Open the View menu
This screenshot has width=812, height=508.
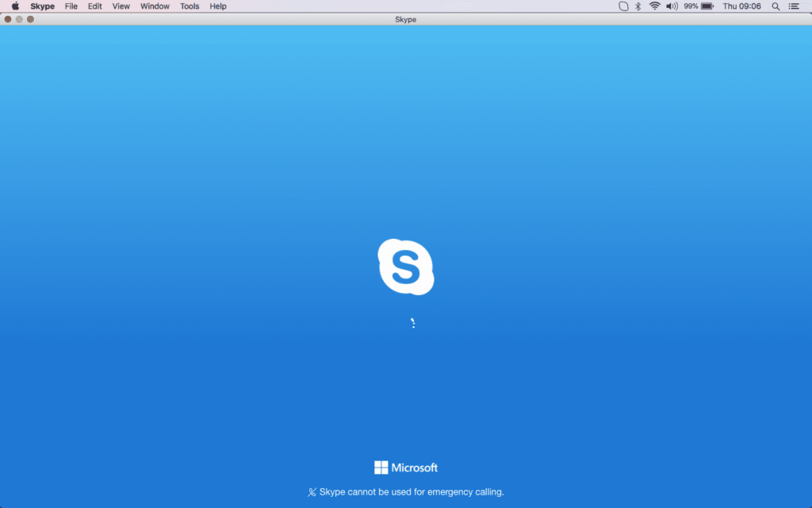click(x=121, y=6)
